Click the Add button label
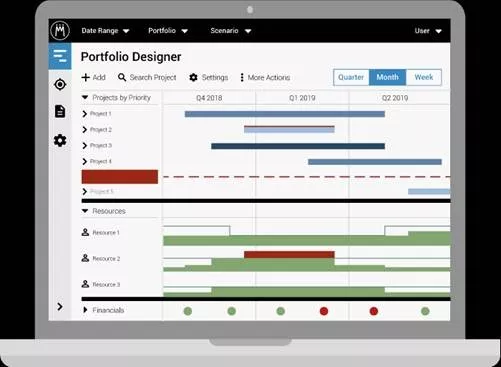The image size is (501, 367). click(x=99, y=77)
